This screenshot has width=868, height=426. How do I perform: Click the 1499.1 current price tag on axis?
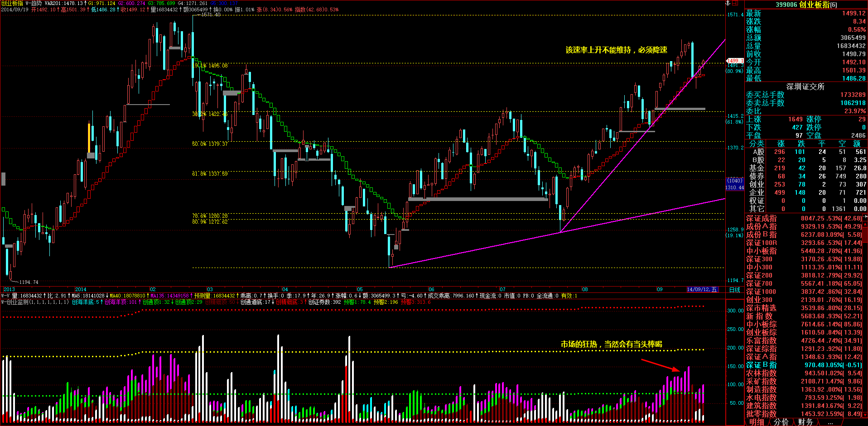coord(734,60)
